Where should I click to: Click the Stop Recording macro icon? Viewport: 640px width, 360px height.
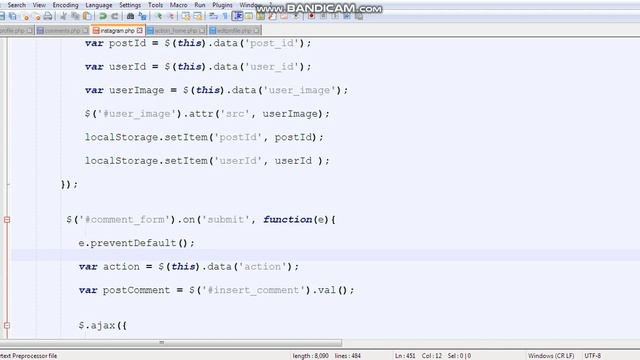pyautogui.click(x=323, y=16)
